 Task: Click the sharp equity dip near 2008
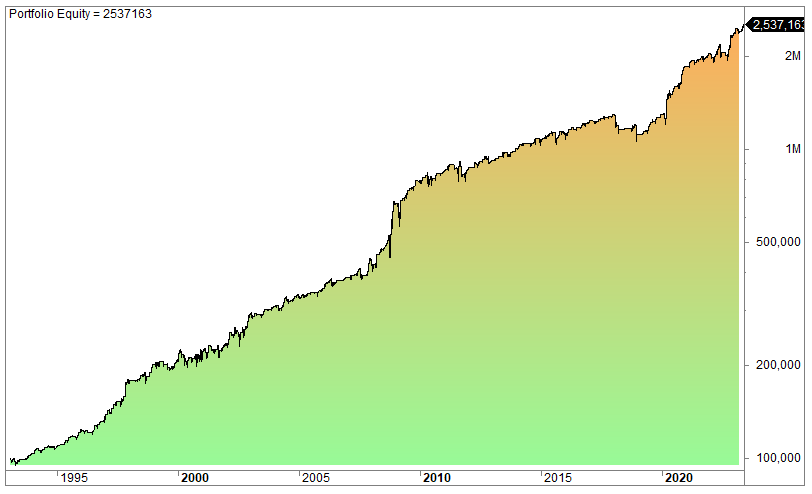(390, 255)
